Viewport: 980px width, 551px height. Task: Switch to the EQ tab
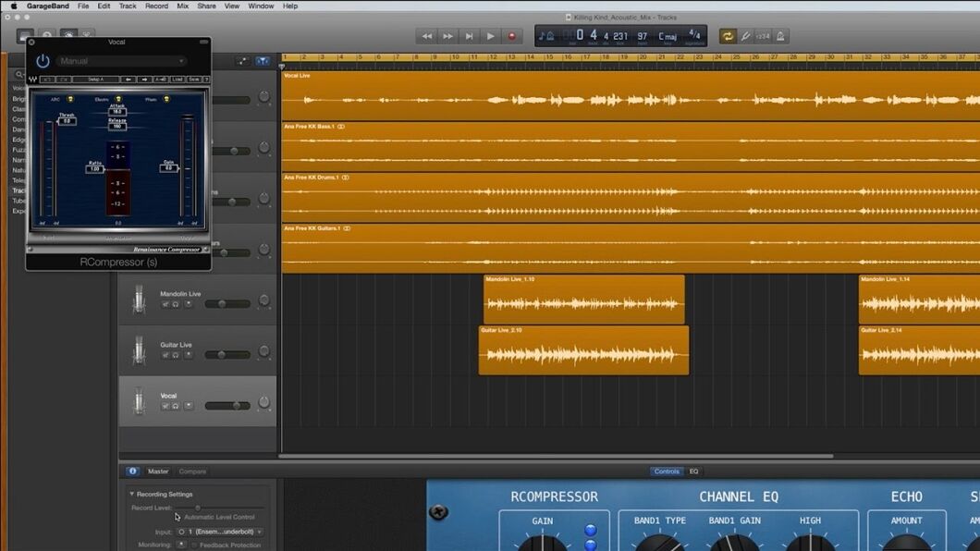coord(692,471)
